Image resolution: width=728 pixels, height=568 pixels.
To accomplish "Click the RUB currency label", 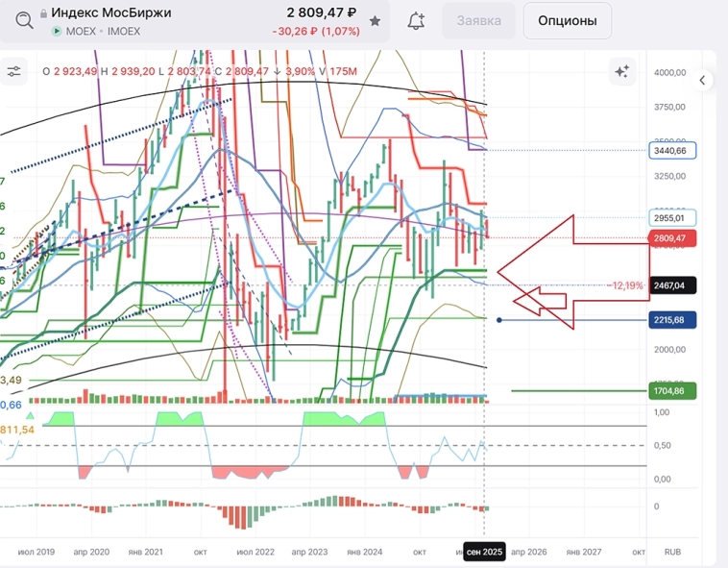I will 672,552.
